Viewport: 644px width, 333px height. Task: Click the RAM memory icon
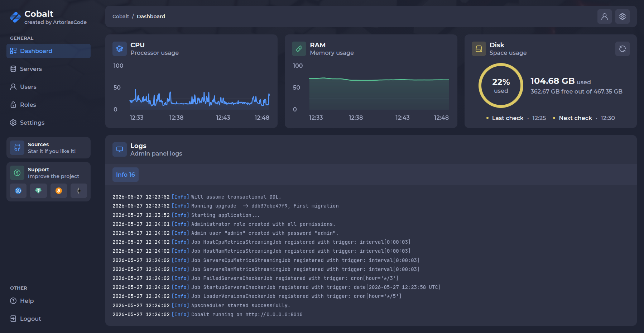[x=299, y=49]
